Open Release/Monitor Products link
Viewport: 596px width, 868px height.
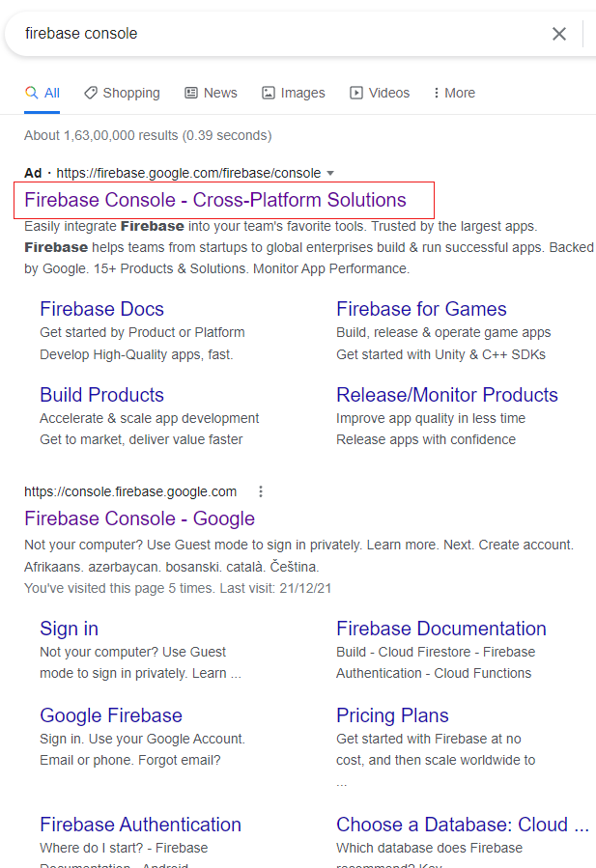447,395
